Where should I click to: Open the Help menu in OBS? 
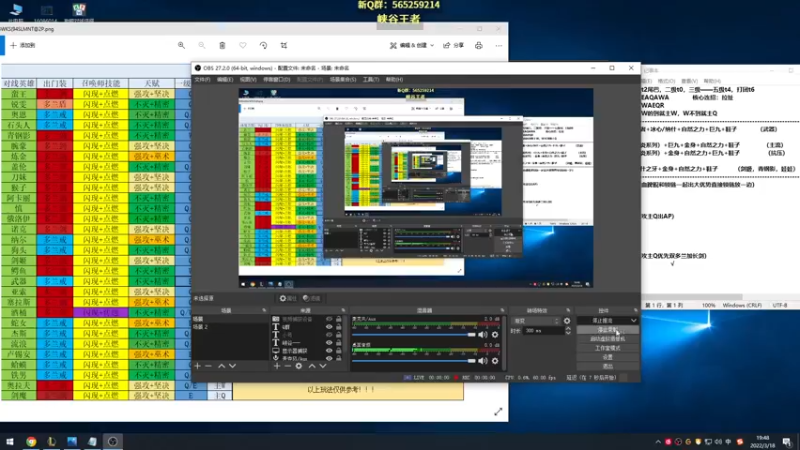point(394,80)
